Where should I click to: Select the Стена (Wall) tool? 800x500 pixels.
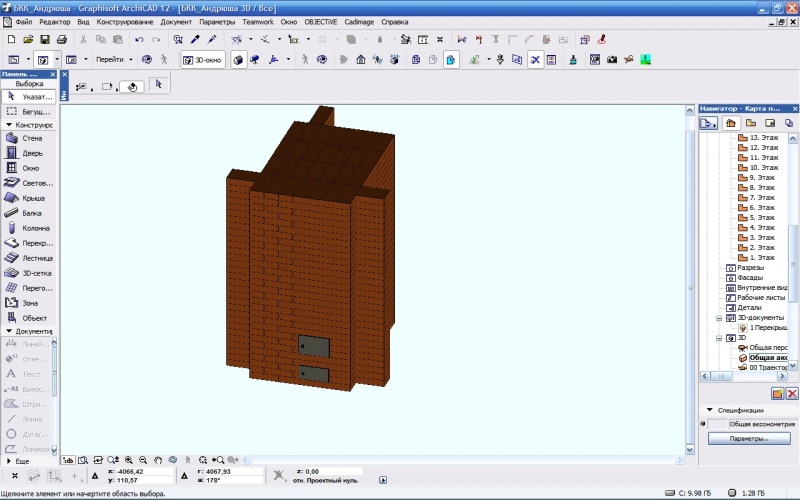30,138
